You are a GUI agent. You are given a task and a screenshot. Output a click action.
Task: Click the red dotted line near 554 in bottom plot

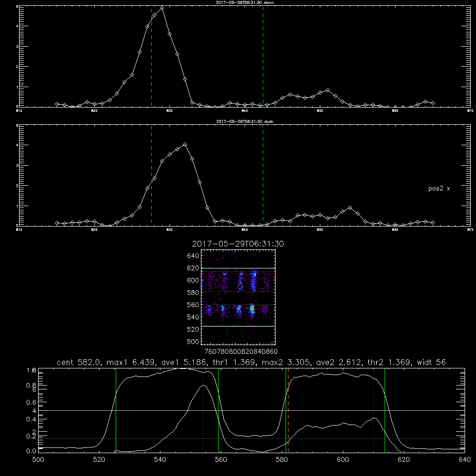click(x=203, y=410)
